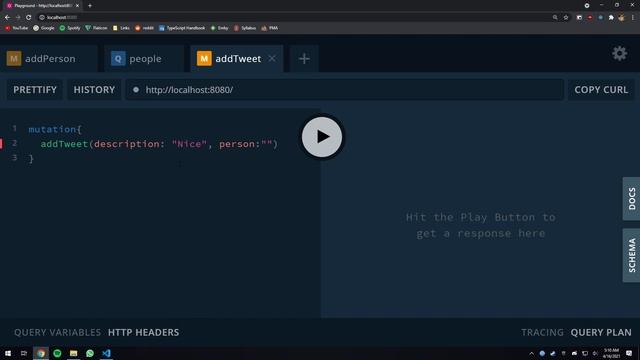Open the TRACING panel

542,332
